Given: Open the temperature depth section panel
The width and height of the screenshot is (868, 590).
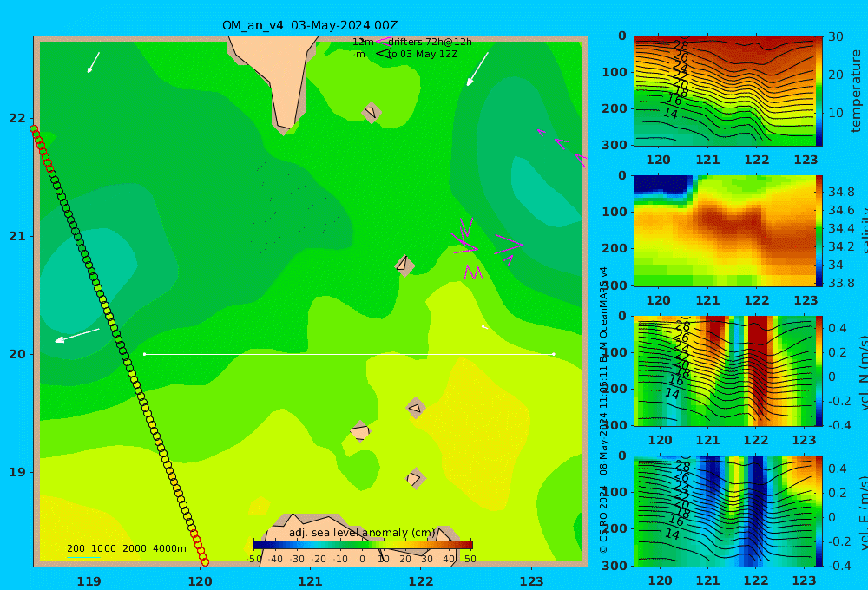Looking at the screenshot, I should click(x=724, y=91).
